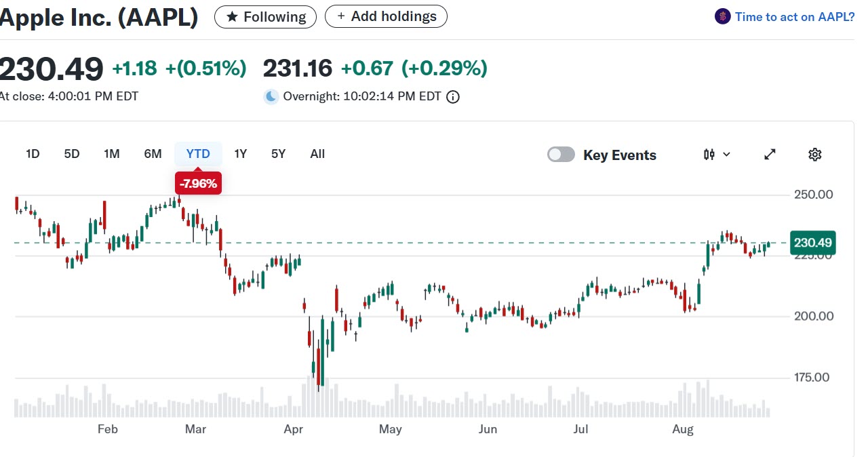This screenshot has height=457, width=868.
Task: Click the Feb month label
Action: 108,429
